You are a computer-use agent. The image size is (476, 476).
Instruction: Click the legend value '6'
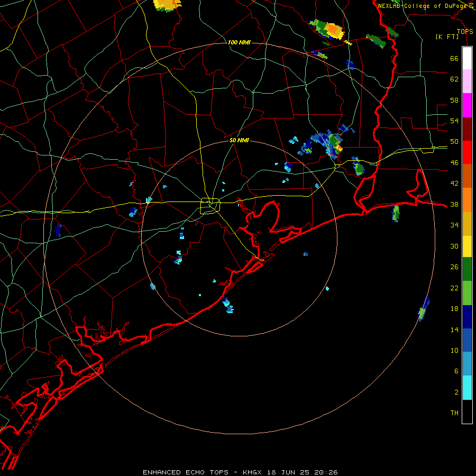tap(456, 371)
